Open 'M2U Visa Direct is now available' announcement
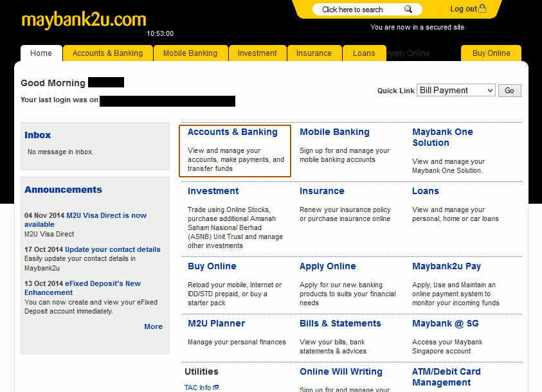542x392 pixels. pos(86,220)
